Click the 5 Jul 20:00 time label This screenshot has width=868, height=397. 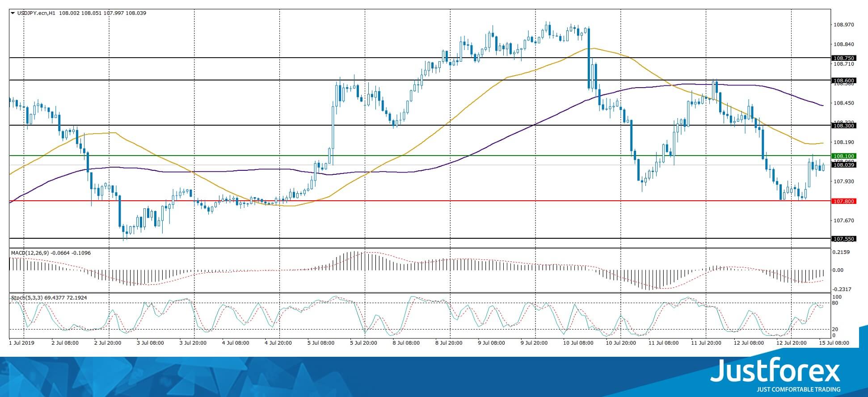(363, 343)
